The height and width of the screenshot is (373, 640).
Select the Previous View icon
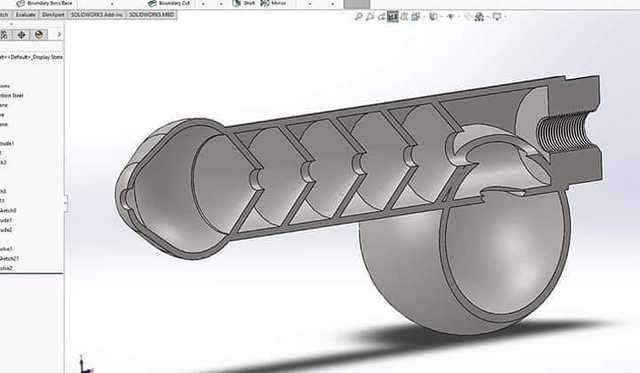pos(382,17)
